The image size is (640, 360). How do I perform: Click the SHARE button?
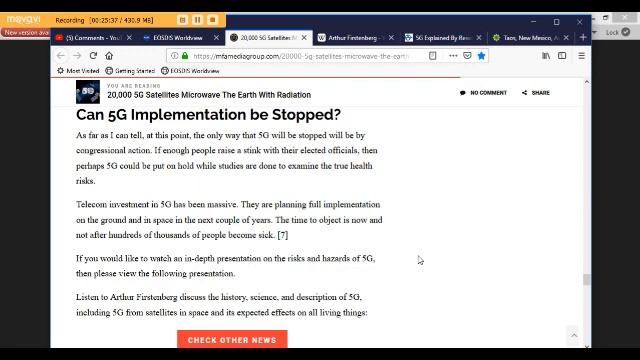(536, 93)
